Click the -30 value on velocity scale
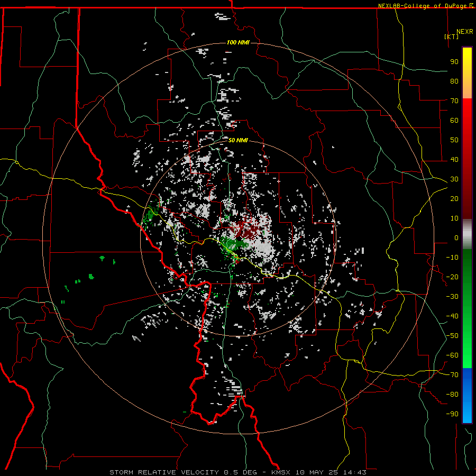 click(x=452, y=297)
